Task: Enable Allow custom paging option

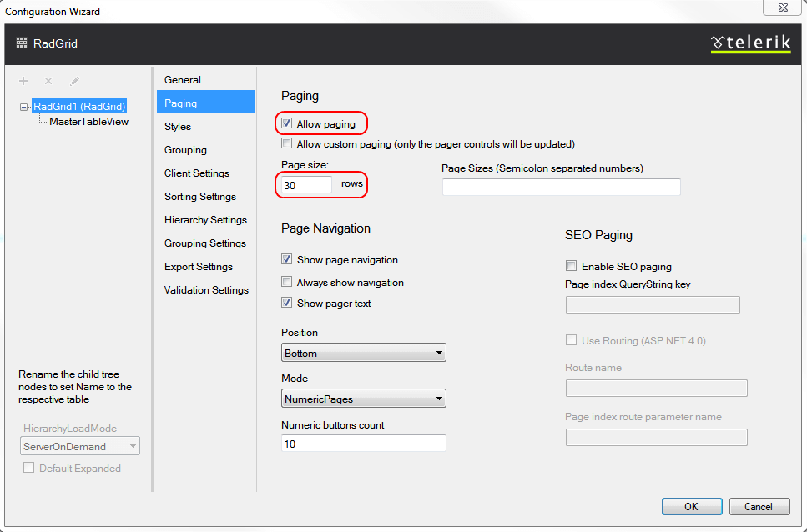Action: [x=287, y=144]
